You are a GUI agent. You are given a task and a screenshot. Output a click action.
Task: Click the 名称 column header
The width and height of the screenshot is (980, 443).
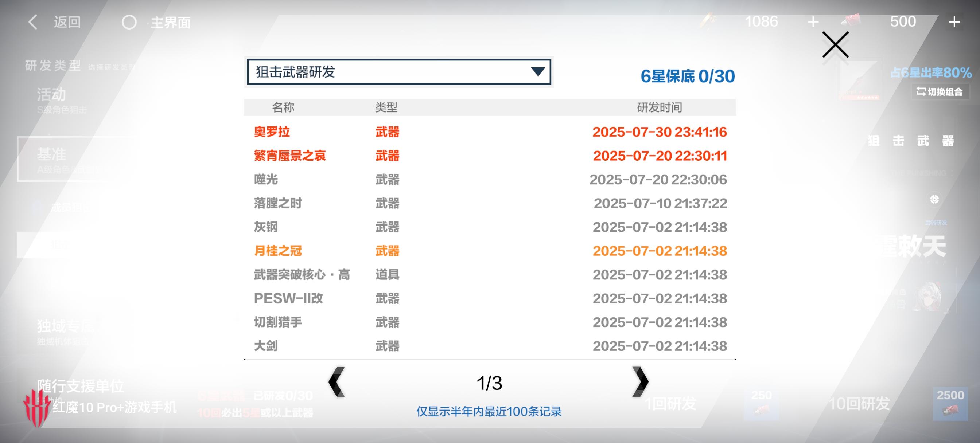[x=283, y=107]
